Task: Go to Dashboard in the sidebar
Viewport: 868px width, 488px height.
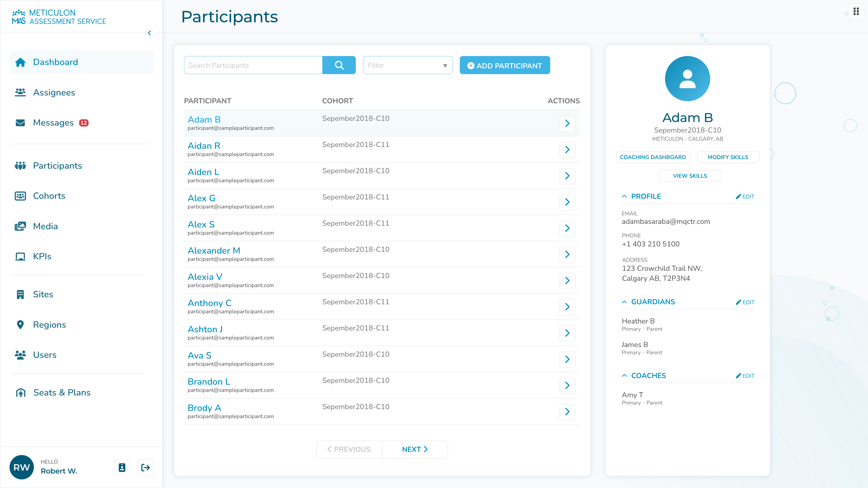Action: point(82,62)
